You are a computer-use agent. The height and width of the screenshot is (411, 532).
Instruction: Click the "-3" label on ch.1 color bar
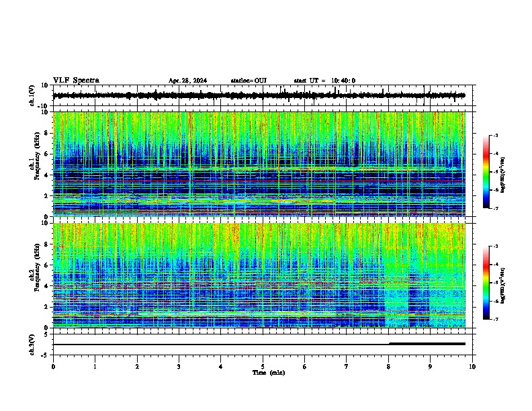496,135
